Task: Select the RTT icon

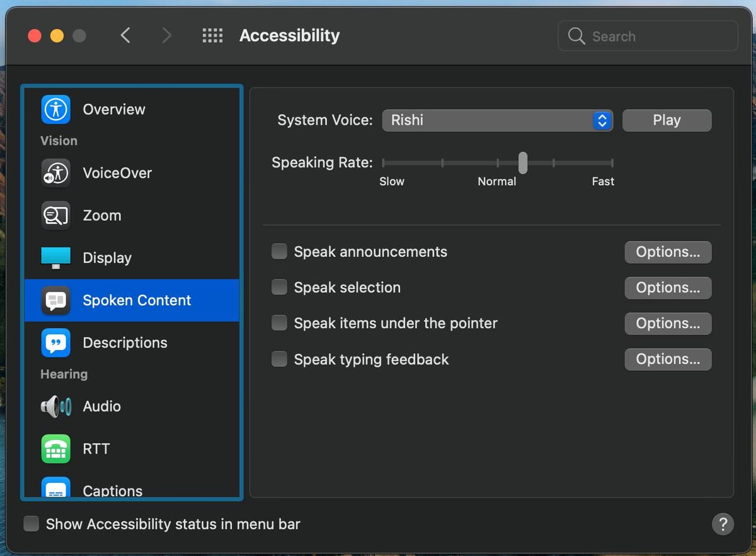Action: 55,448
